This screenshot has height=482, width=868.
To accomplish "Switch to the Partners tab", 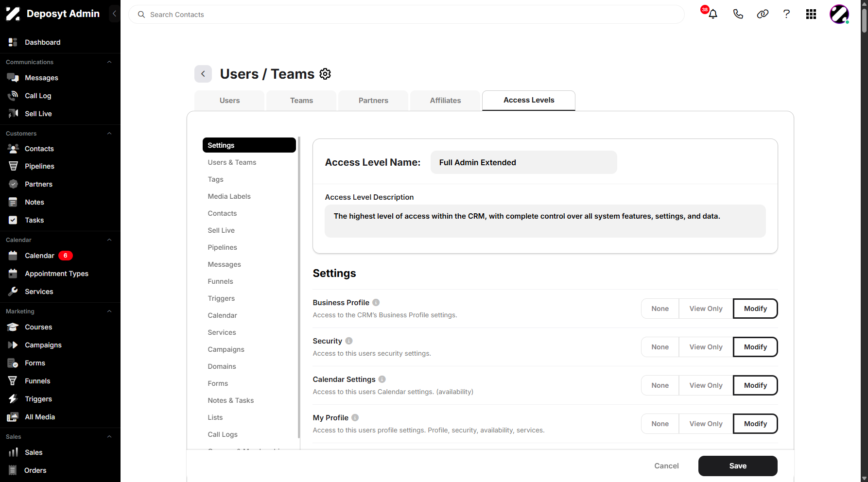I will click(373, 101).
